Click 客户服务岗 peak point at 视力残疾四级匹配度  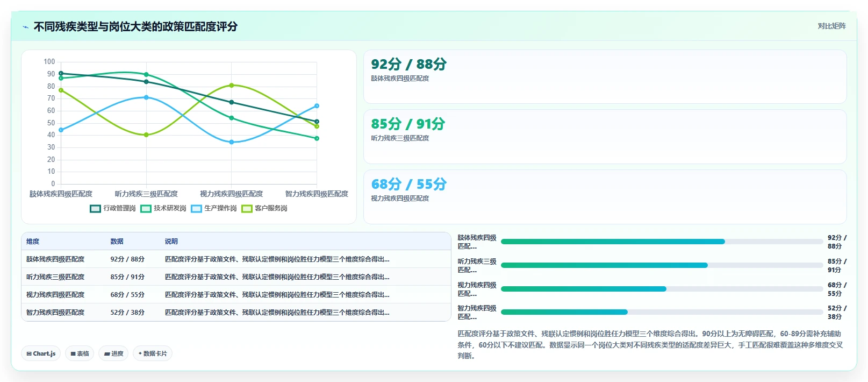pos(232,85)
